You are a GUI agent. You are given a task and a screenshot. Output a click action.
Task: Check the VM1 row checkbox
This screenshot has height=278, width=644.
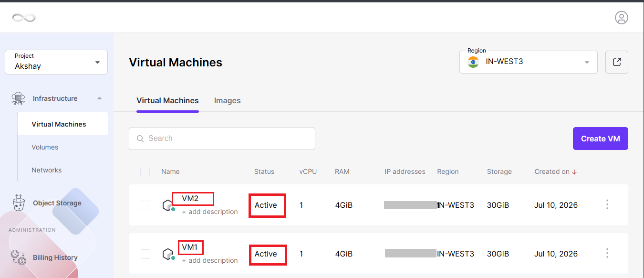(145, 254)
